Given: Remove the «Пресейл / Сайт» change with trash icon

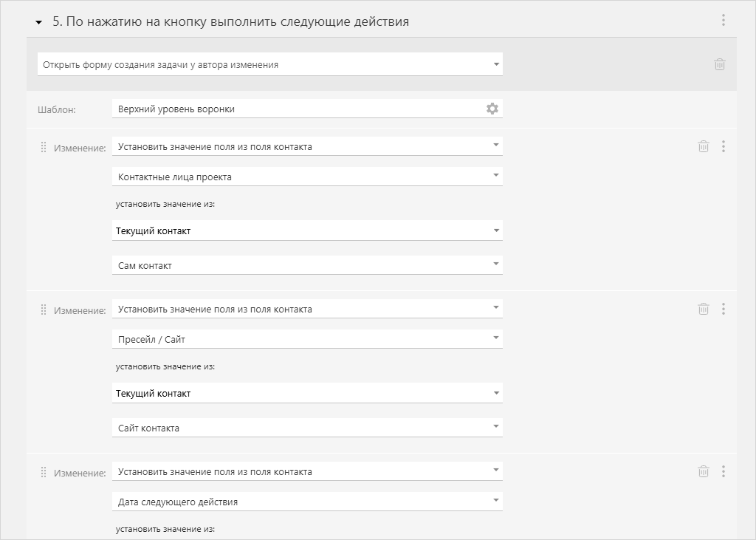Looking at the screenshot, I should pyautogui.click(x=704, y=309).
